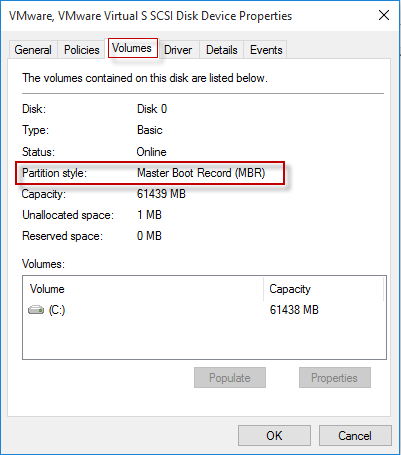Click the Disk 0 value

point(152,109)
